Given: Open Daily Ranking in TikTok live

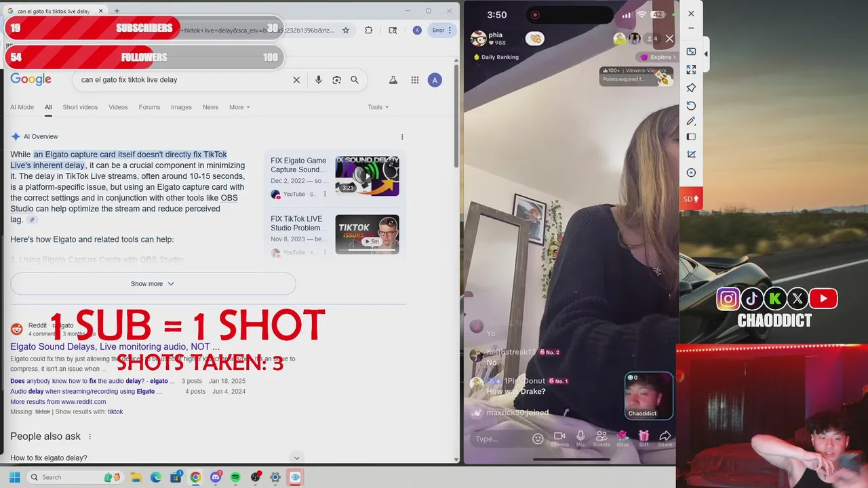Looking at the screenshot, I should click(495, 57).
